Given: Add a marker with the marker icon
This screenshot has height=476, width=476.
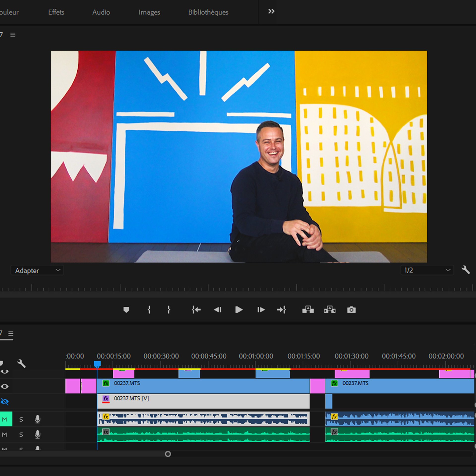Looking at the screenshot, I should (x=126, y=310).
